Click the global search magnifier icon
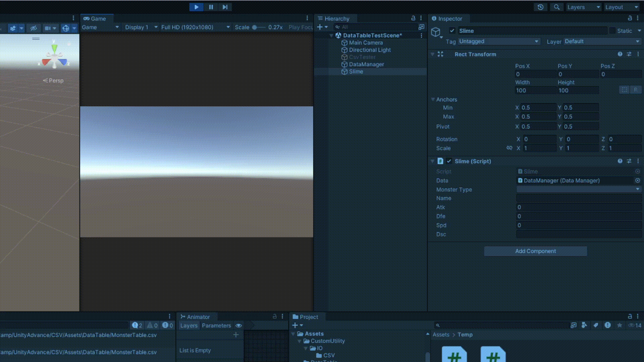The image size is (644, 362). pyautogui.click(x=556, y=7)
